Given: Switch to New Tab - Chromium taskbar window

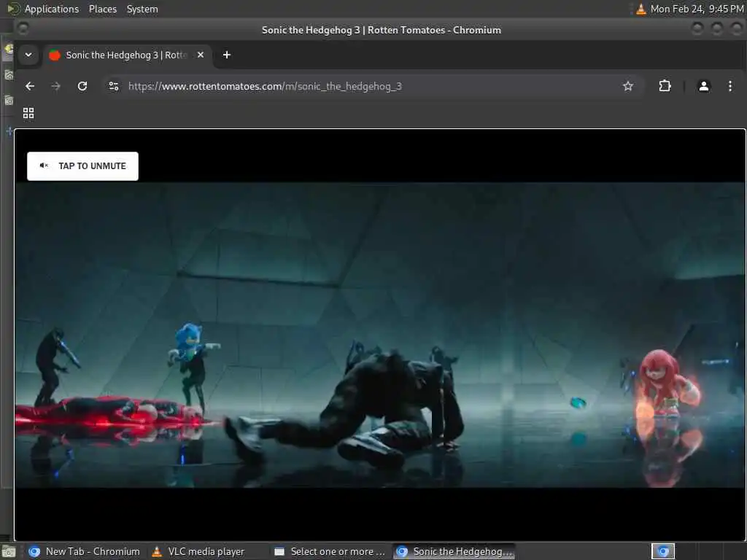Looking at the screenshot, I should point(85,551).
